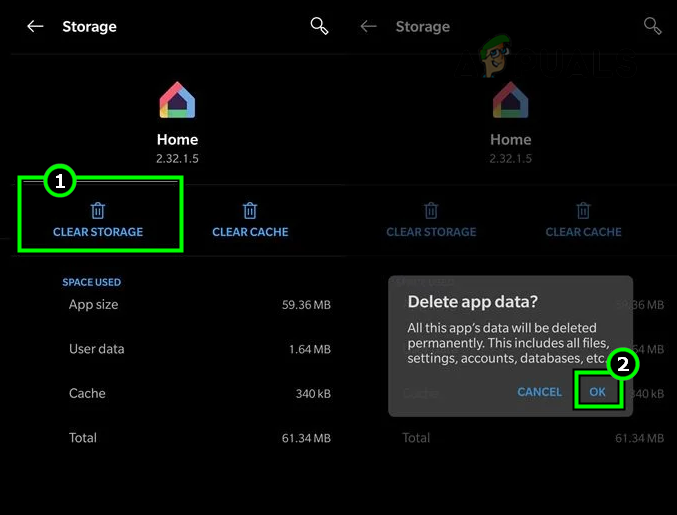Dismiss dialog with CANCEL button
Screen dimensions: 677x515
click(540, 392)
